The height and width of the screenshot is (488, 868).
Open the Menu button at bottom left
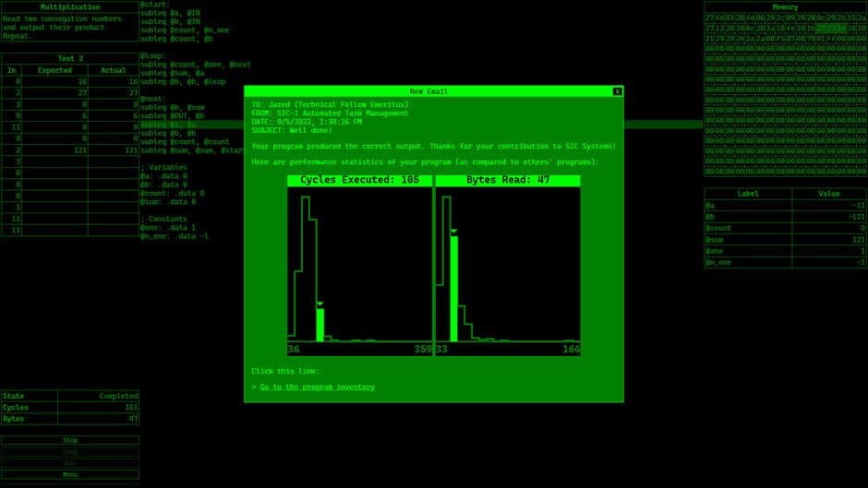tap(70, 475)
